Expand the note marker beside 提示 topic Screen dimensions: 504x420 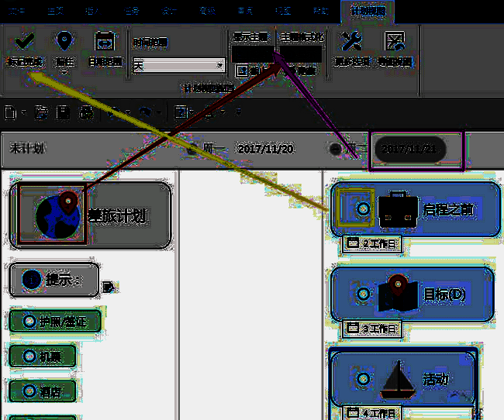pyautogui.click(x=108, y=286)
